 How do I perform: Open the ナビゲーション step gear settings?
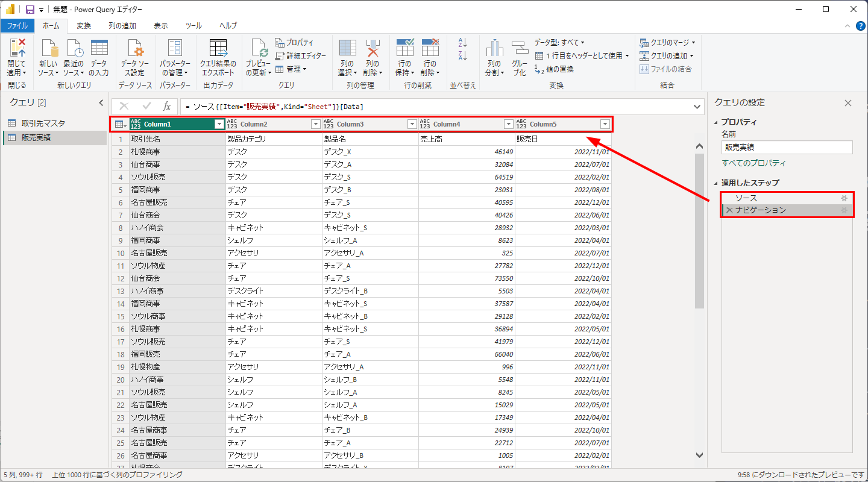click(x=844, y=210)
